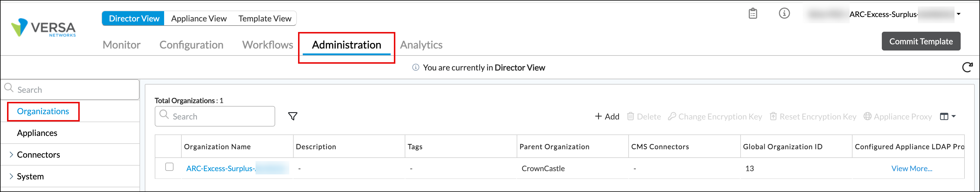Screen dimensions: 980x192
Task: Click the Appliance Proxy globe icon
Action: click(x=867, y=116)
